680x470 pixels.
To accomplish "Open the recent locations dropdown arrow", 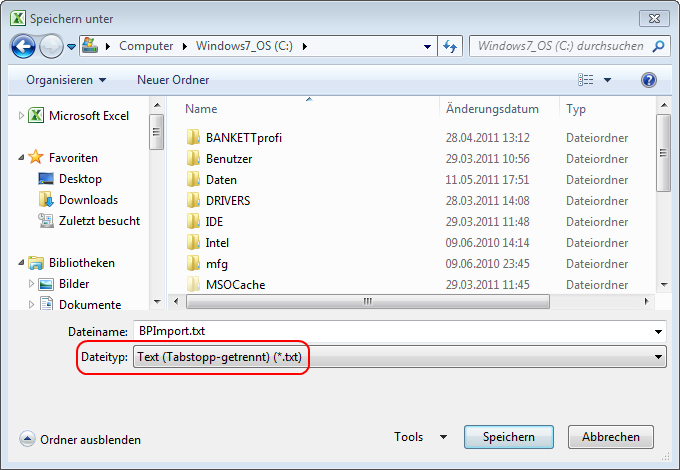I will pos(72,46).
